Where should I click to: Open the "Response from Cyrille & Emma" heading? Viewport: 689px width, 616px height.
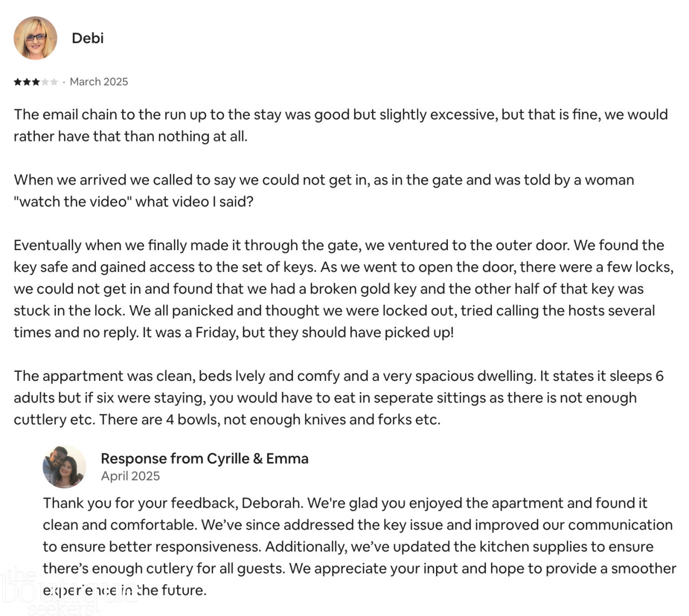tap(205, 458)
